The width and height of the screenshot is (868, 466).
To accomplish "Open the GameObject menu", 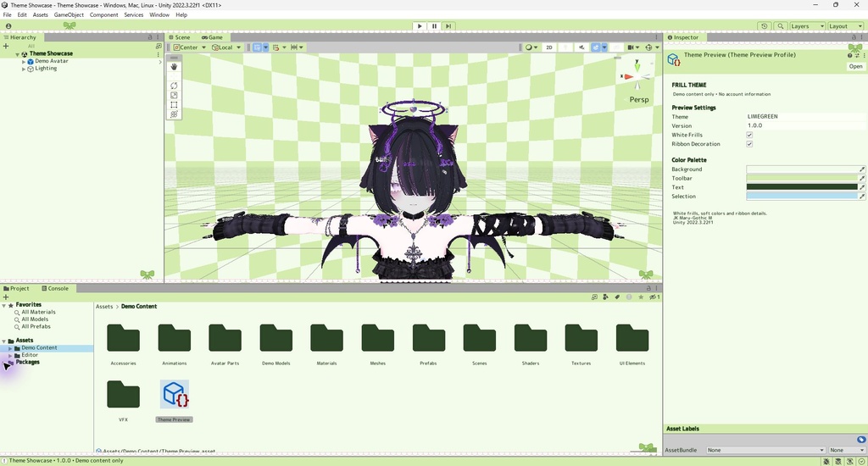I will [x=69, y=15].
